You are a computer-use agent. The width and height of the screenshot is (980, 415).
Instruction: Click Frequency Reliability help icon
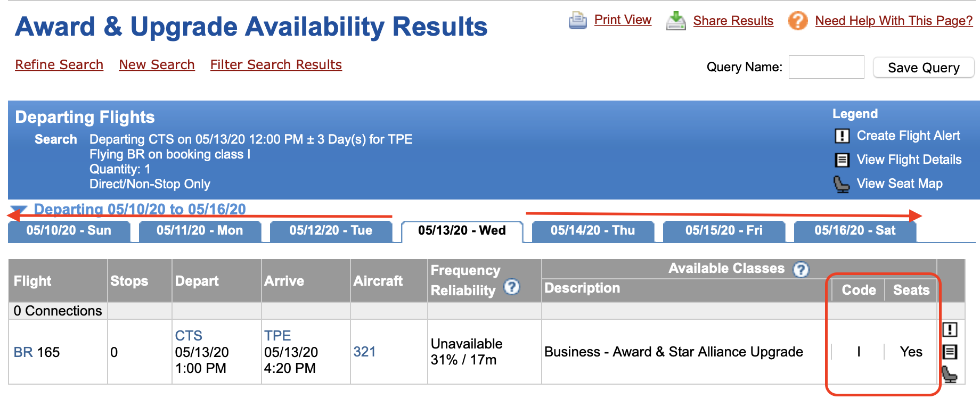512,287
